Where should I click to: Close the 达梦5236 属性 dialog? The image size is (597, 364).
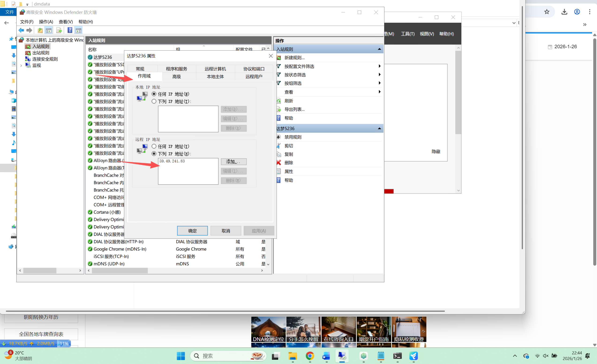[271, 56]
